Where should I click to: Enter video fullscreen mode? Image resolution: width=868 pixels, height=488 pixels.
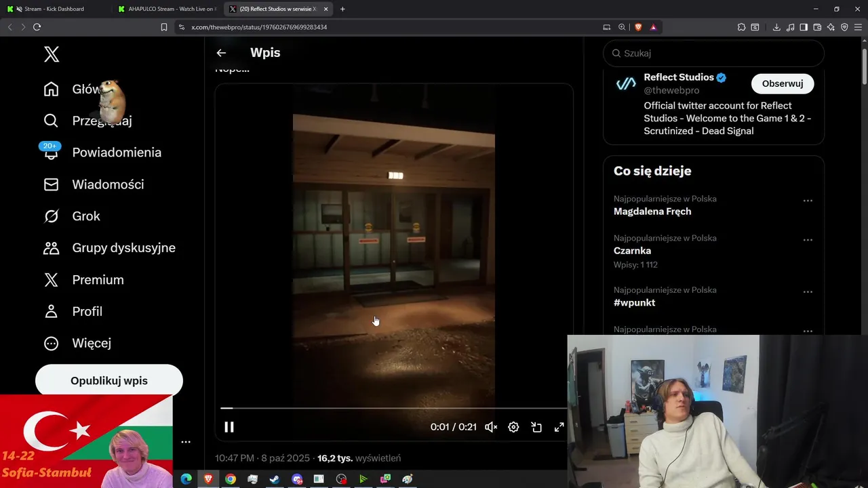point(559,427)
